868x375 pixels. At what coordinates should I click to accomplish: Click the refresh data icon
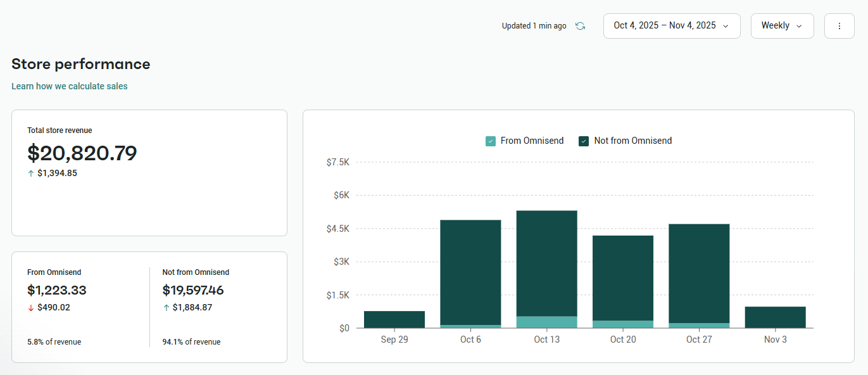pyautogui.click(x=580, y=26)
